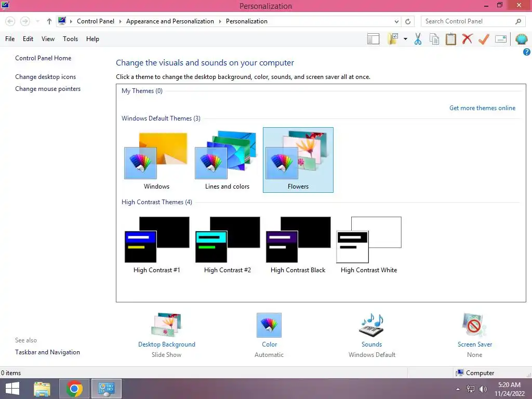Open the blue Help question mark
Image resolution: width=532 pixels, height=399 pixels.
click(527, 52)
